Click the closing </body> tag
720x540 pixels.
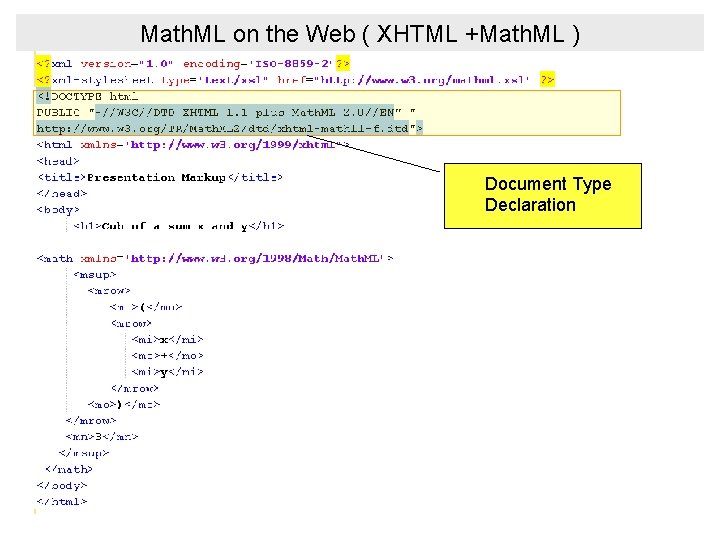[62, 485]
